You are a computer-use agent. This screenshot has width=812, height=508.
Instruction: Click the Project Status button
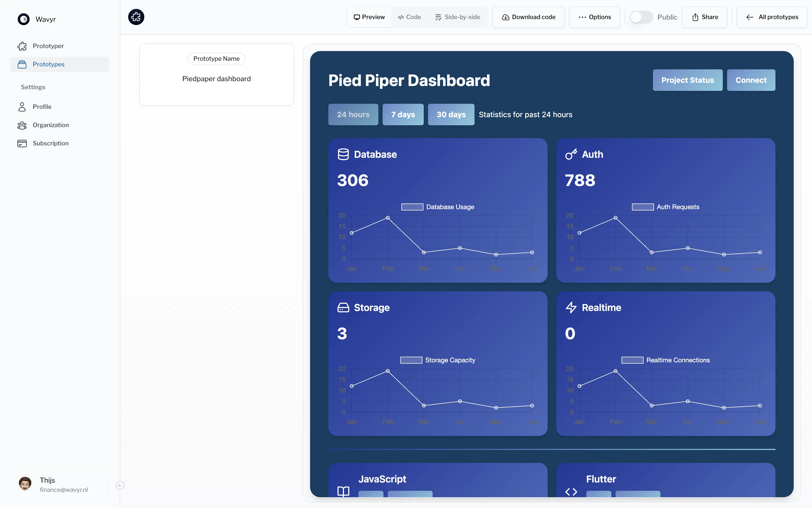(x=687, y=80)
